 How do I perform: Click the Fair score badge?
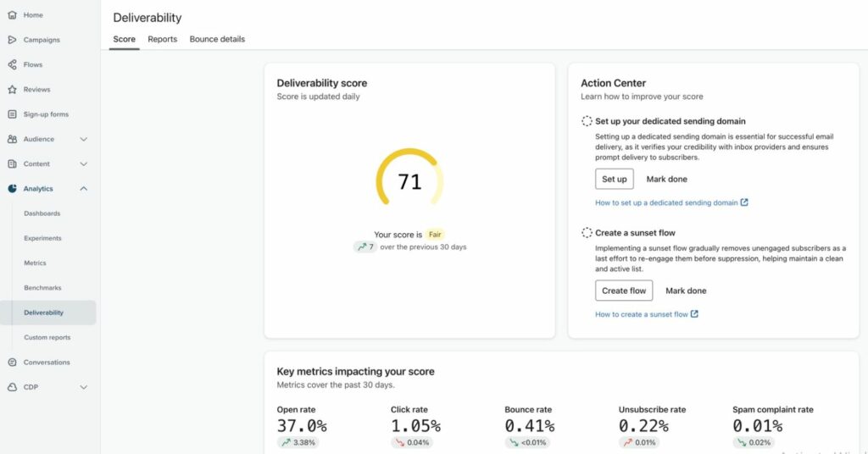pos(435,235)
